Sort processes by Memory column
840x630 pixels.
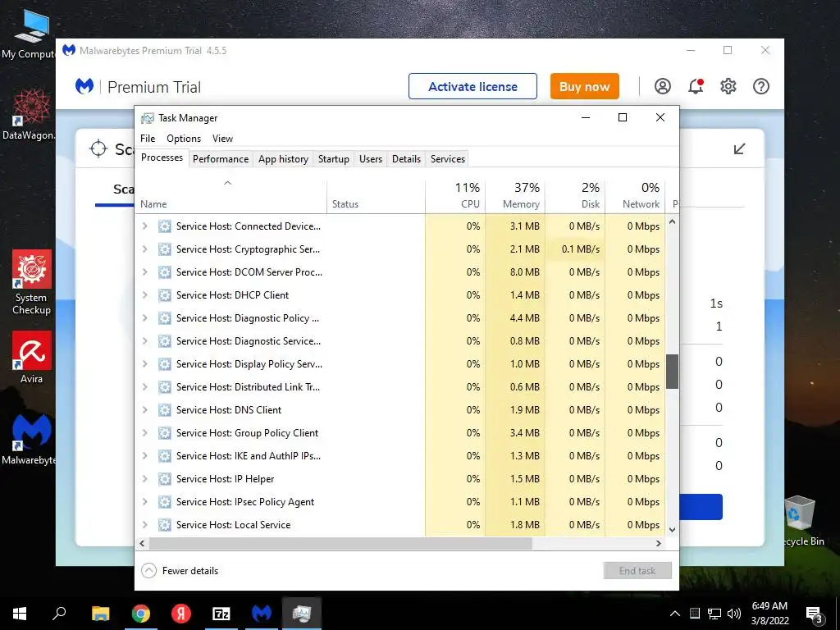point(515,197)
